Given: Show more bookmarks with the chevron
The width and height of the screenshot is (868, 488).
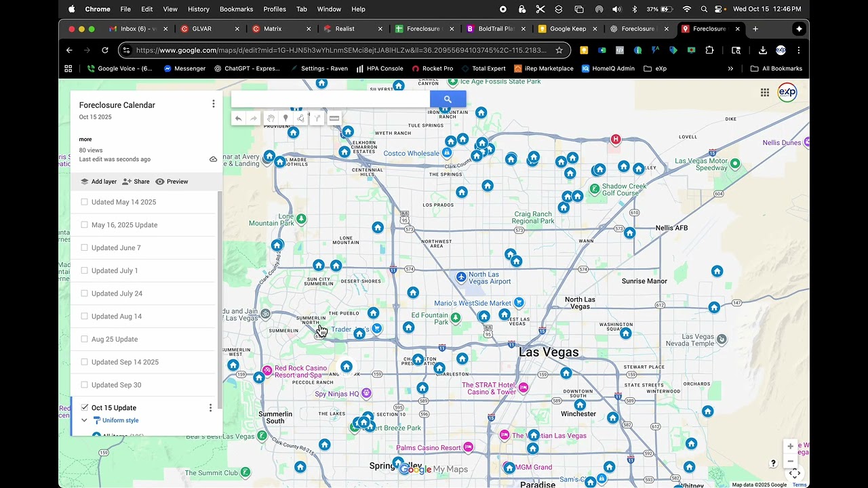Looking at the screenshot, I should tap(730, 68).
